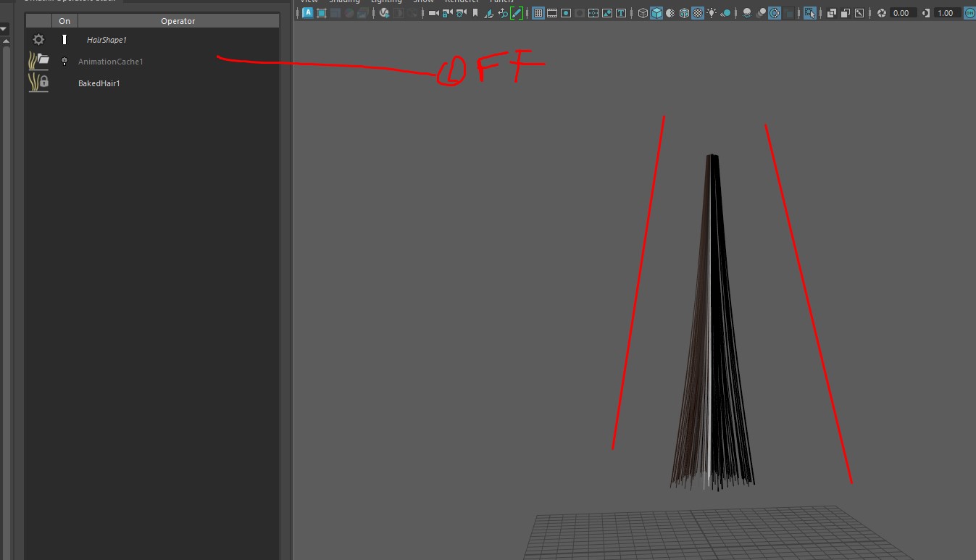The height and width of the screenshot is (560, 976).
Task: Toggle X-Ray Active Components icon
Action: tap(846, 13)
